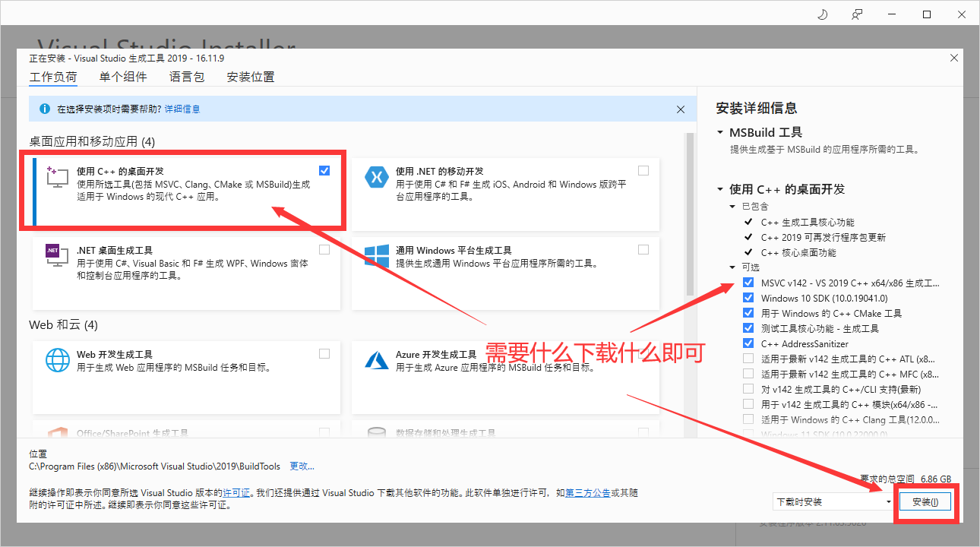Check the Universal Windows Platform build tools
Screen dimensions: 980x547
point(643,249)
